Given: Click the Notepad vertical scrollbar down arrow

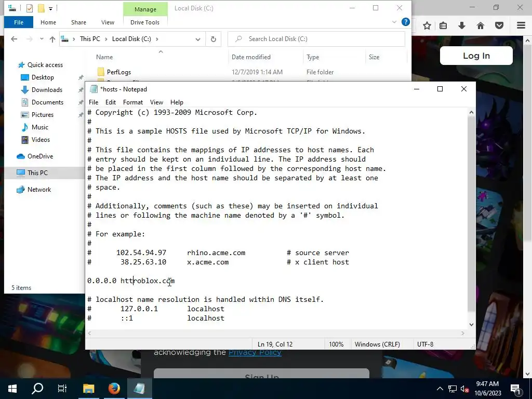Looking at the screenshot, I should 471,325.
